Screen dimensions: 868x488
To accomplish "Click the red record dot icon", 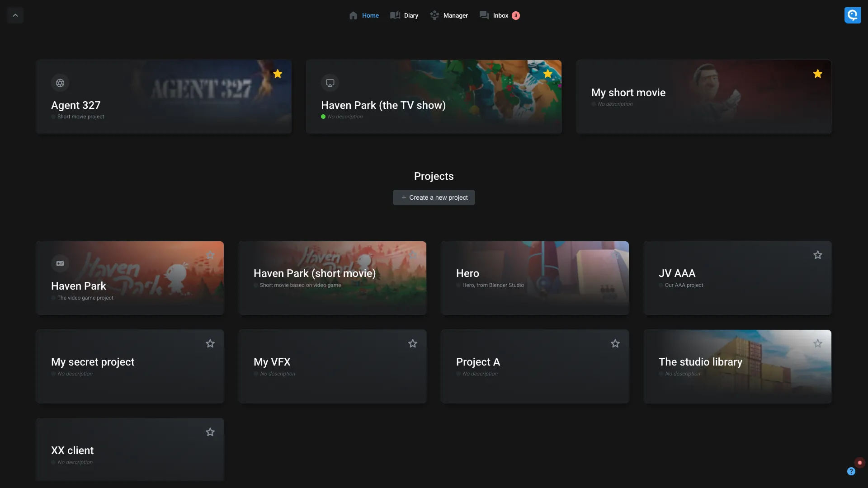I will (x=860, y=463).
